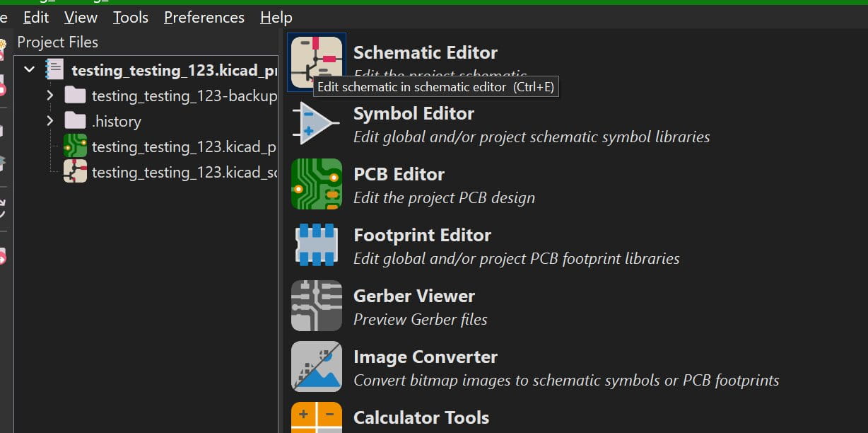
Task: Launch the Gerber Viewer icon
Action: pyautogui.click(x=316, y=306)
